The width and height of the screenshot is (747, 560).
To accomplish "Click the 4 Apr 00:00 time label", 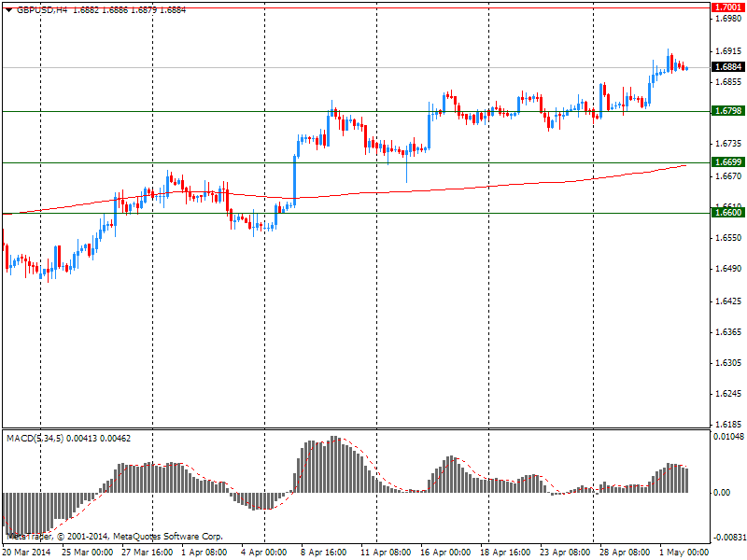I will [264, 553].
